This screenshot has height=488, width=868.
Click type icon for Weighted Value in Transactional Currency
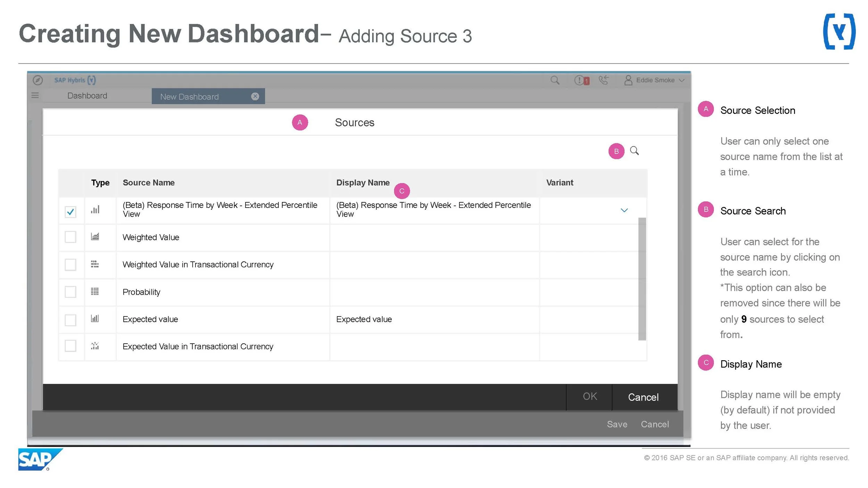[95, 264]
